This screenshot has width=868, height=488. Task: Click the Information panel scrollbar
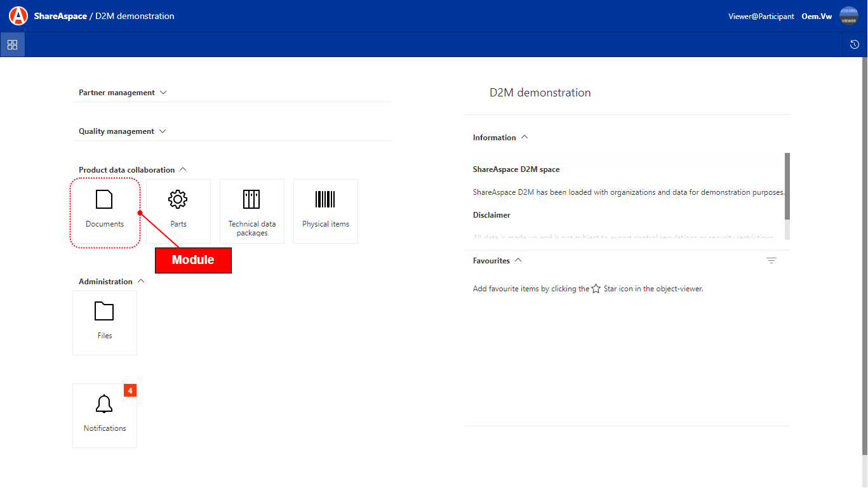(x=787, y=187)
